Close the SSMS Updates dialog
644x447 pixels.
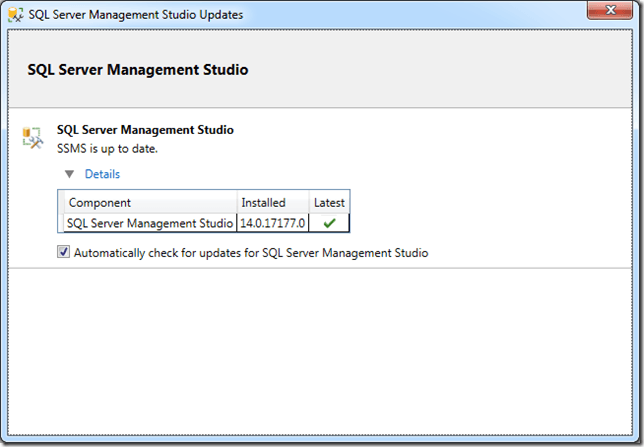[x=610, y=10]
